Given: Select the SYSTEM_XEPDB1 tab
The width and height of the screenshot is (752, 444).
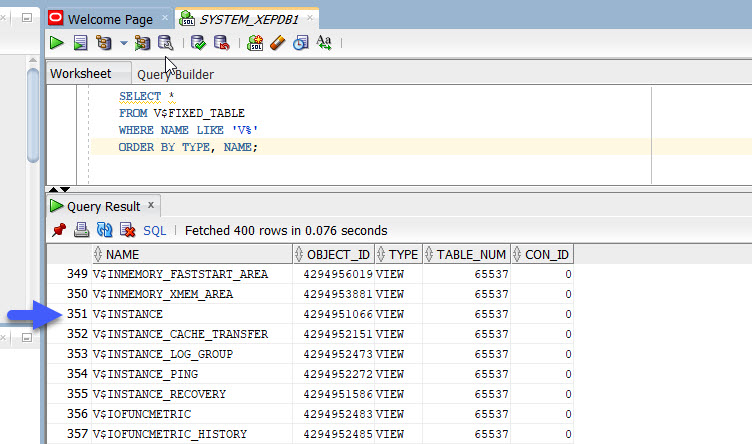Looking at the screenshot, I should coord(249,20).
